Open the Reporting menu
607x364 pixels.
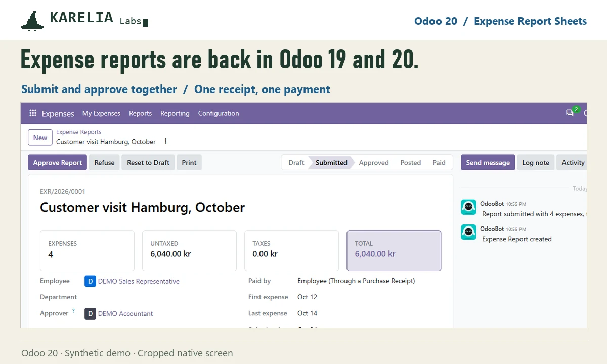coord(175,113)
